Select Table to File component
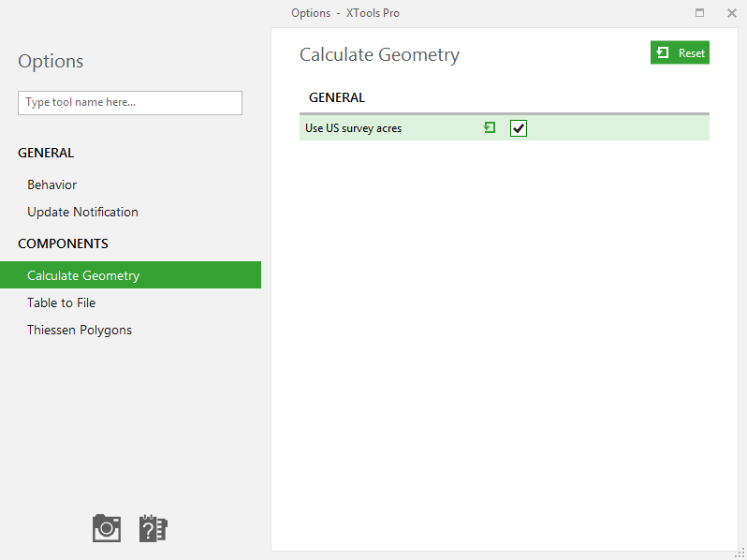 [62, 302]
